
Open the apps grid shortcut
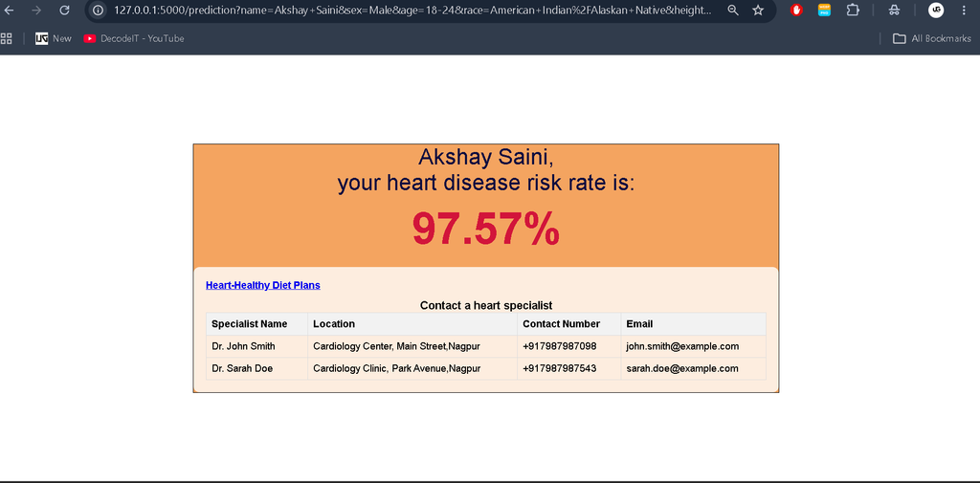[x=7, y=39]
